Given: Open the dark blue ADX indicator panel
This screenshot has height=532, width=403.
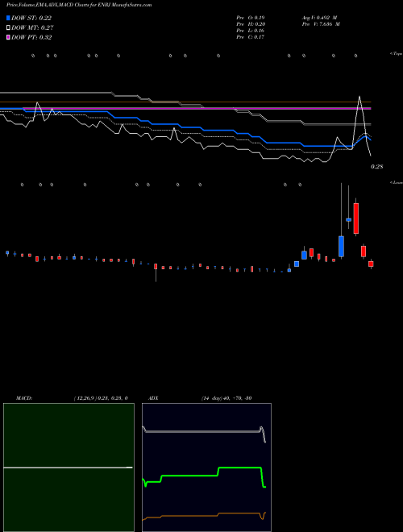Looking at the screenshot, I should 206,468.
